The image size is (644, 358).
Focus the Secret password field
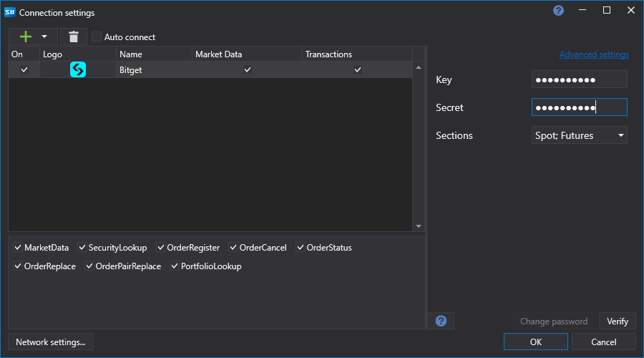[580, 107]
